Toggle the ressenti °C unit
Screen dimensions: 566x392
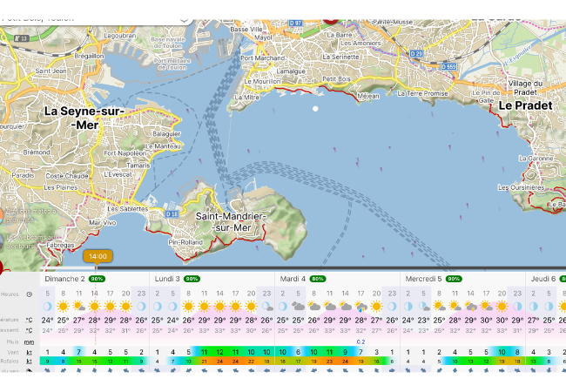tap(30, 330)
